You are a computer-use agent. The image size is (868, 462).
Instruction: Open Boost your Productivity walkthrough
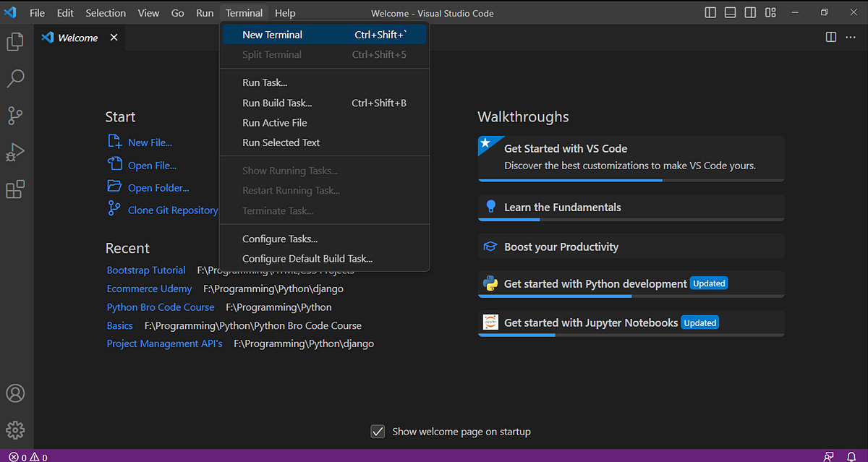point(631,247)
